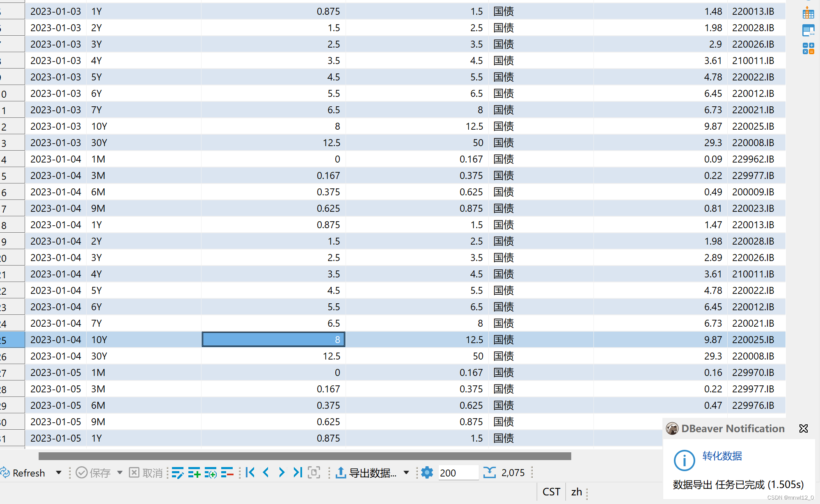This screenshot has width=820, height=504.
Task: Go to the next row
Action: (282, 472)
